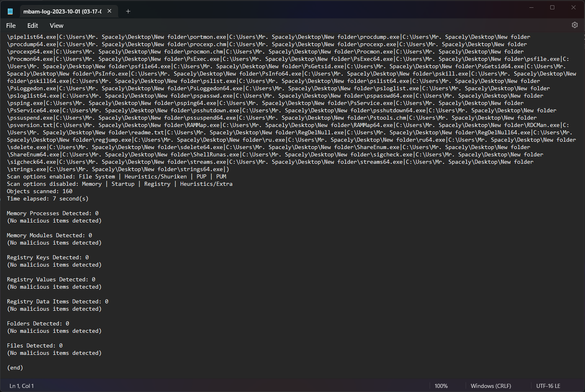Click the 'Scan options disabled' line
Image resolution: width=585 pixels, height=392 pixels.
(120, 184)
